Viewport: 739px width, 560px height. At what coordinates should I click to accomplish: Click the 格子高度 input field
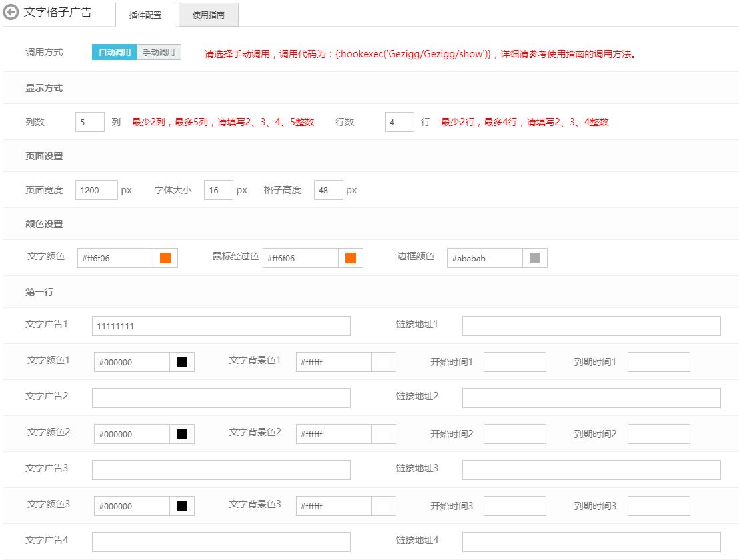328,190
